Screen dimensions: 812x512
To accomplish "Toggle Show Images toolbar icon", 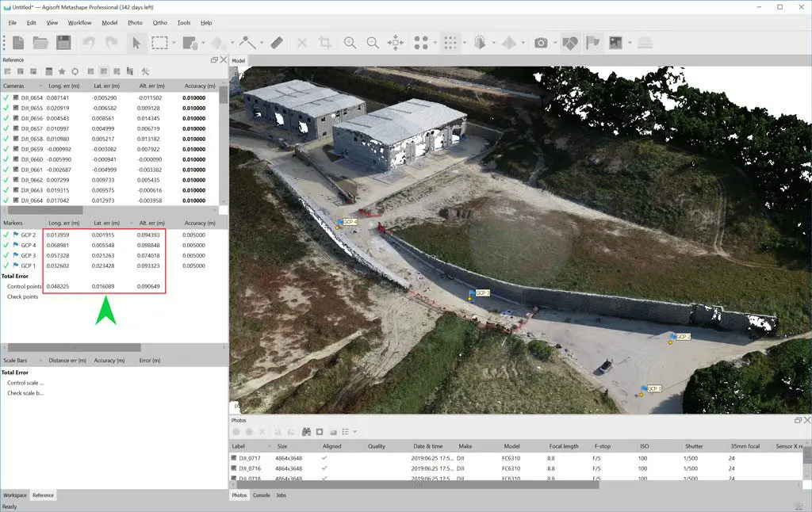I will tap(615, 43).
